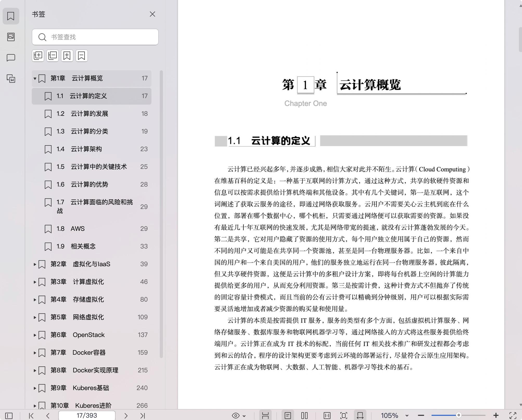This screenshot has width=522, height=420.
Task: Click the bookmark icon beside 第2章 虚拟化与IaaS
Action: pyautogui.click(x=42, y=264)
